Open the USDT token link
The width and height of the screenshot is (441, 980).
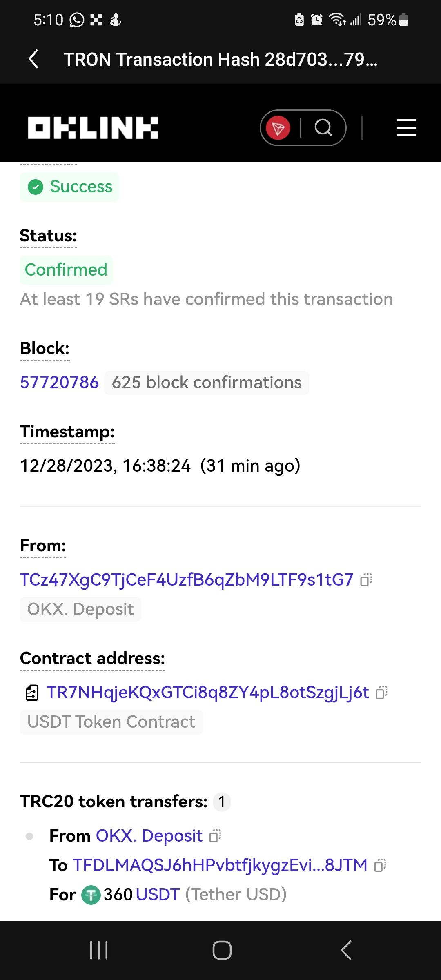tap(158, 895)
